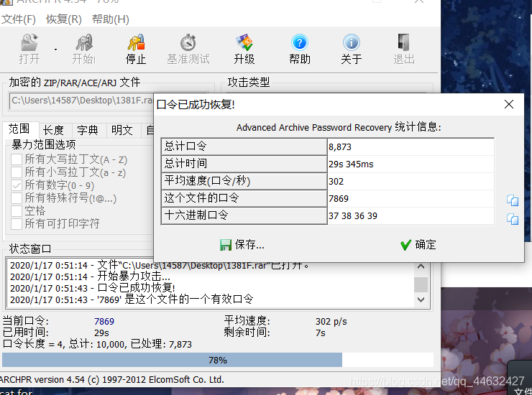Image resolution: width=532 pixels, height=395 pixels.
Task: Click the 这个文件的口令 row label
Action: [x=244, y=198]
